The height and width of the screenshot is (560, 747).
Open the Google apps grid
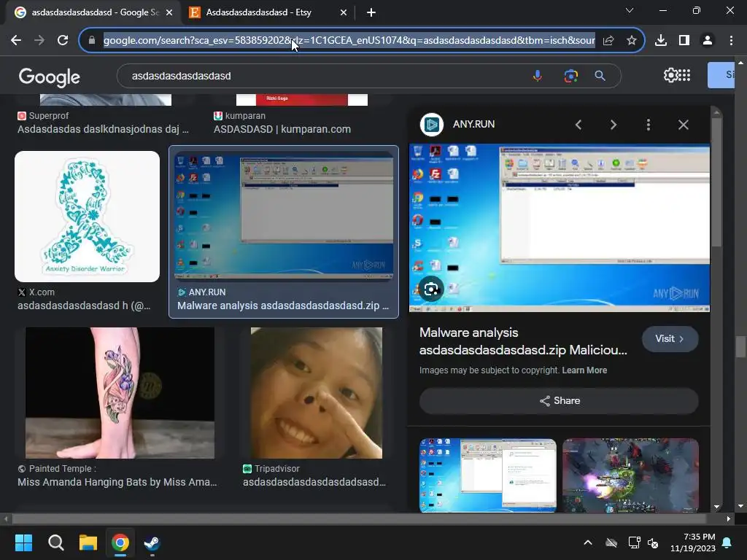coord(684,75)
